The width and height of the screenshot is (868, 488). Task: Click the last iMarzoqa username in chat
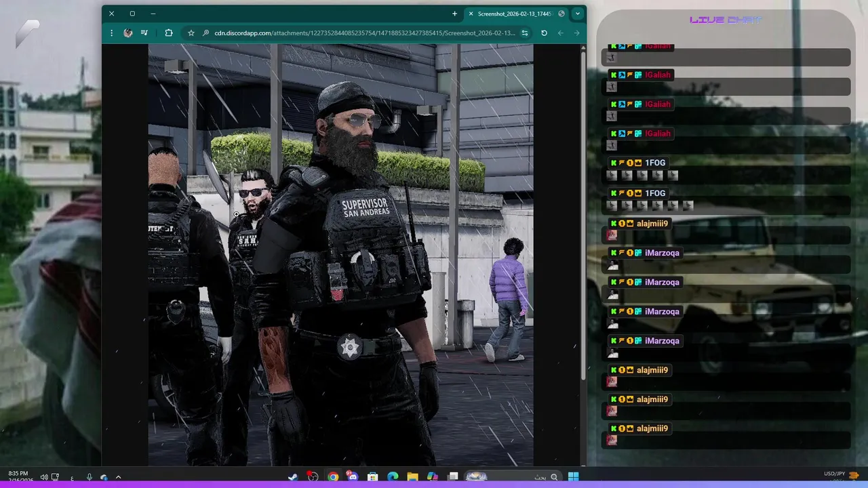tap(662, 341)
